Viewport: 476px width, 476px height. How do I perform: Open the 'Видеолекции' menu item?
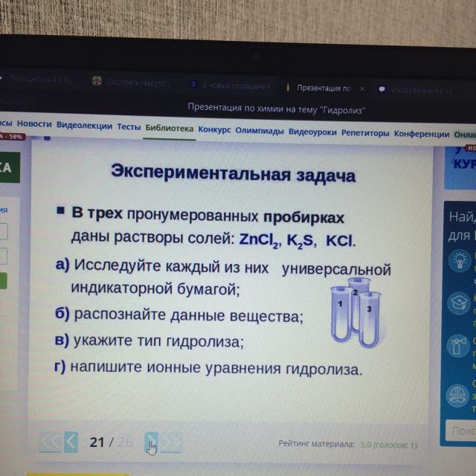tap(84, 126)
